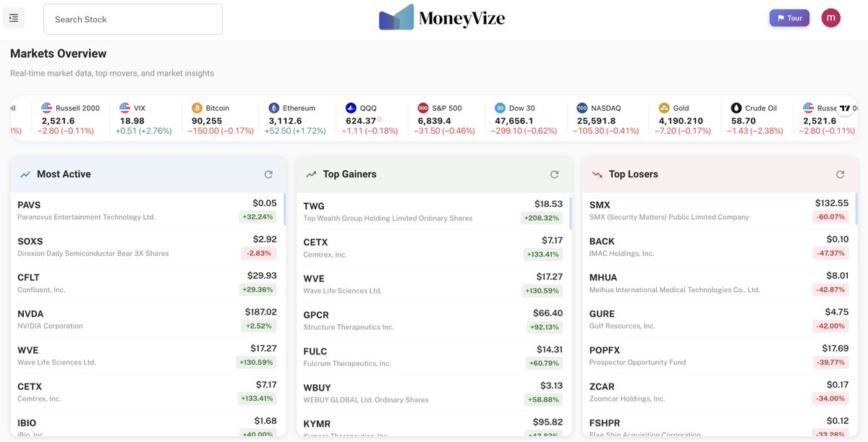Click the first Russell 2000 flag icon
Viewport: 868px width, 442px height.
point(47,108)
